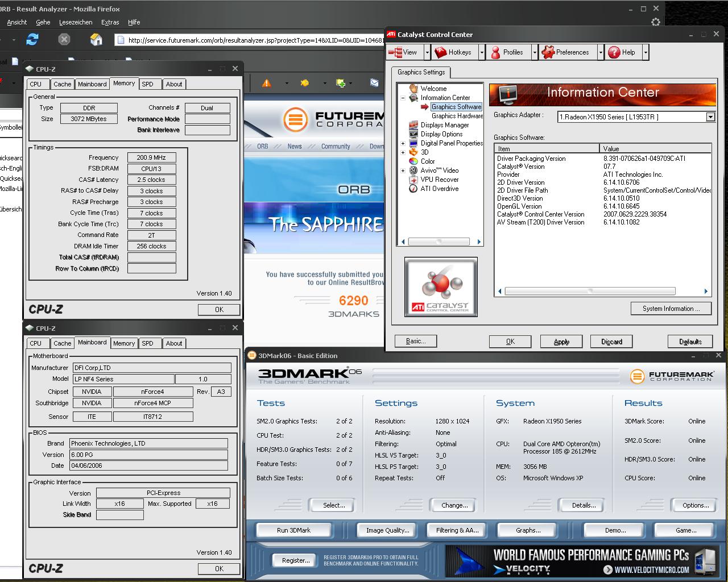
Task: Click System Information... button in Catalyst
Action: click(x=672, y=309)
